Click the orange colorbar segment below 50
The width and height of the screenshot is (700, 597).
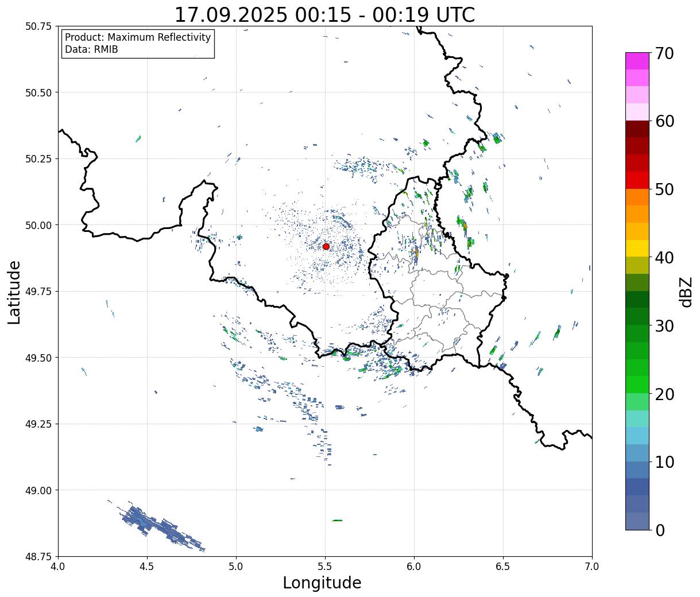tap(637, 197)
